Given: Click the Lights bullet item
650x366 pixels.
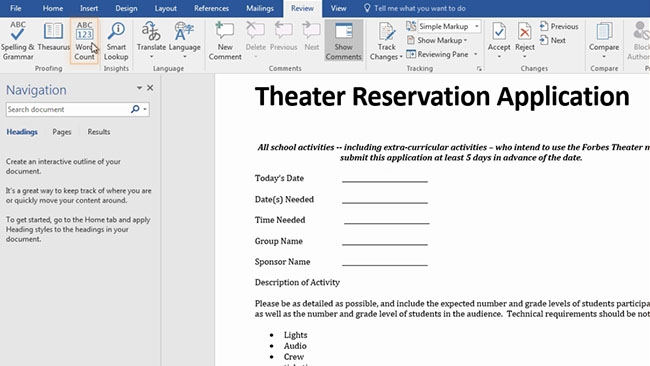Looking at the screenshot, I should [x=296, y=335].
